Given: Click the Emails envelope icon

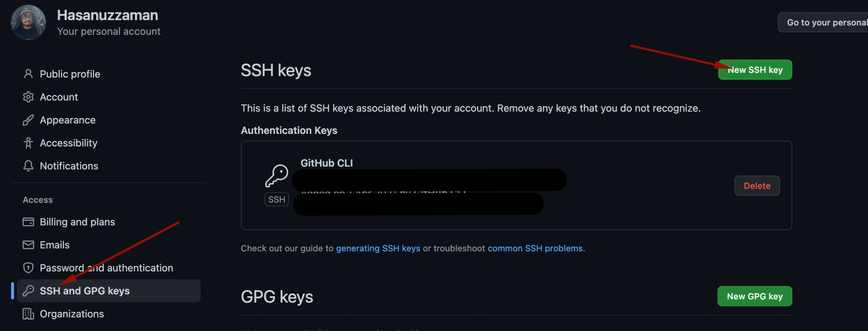Looking at the screenshot, I should click(28, 245).
